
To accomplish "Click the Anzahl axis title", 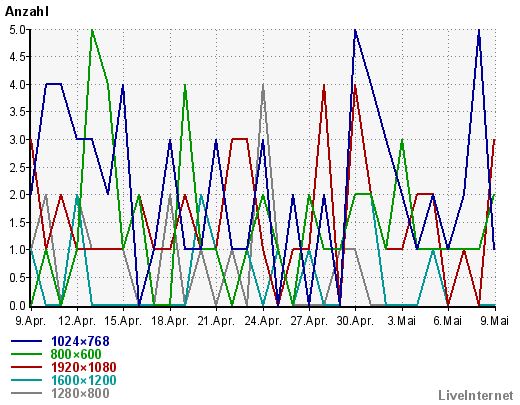I will coord(27,12).
